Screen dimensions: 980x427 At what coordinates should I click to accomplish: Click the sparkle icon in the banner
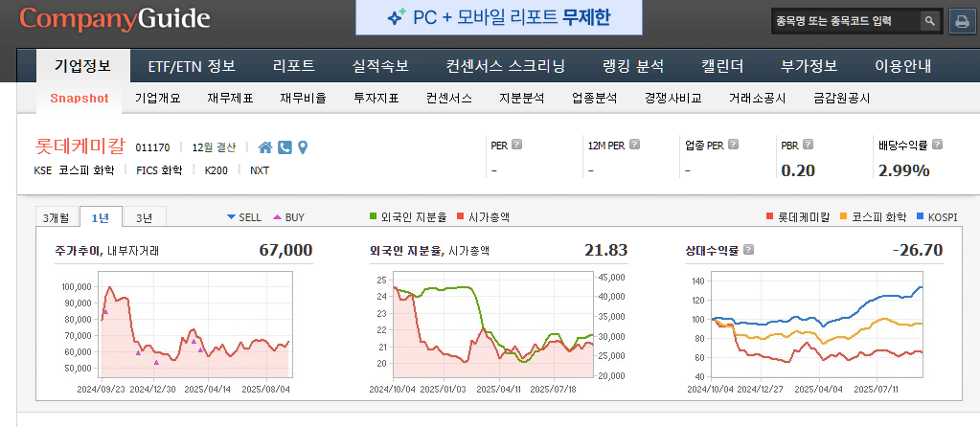397,17
